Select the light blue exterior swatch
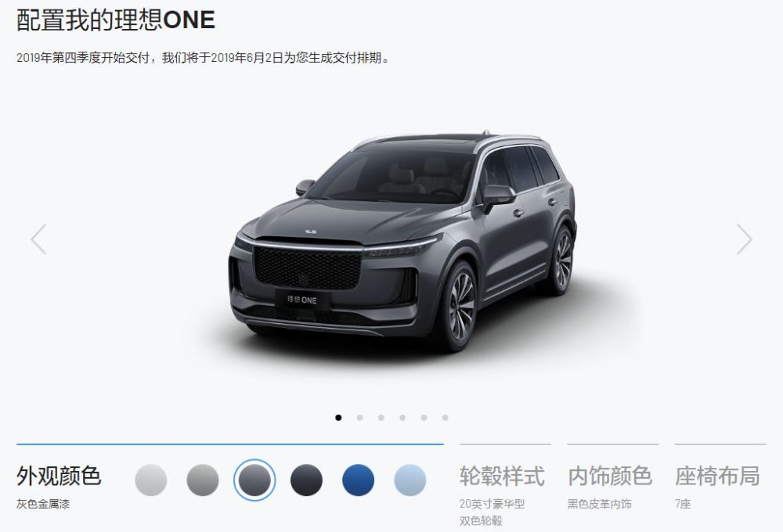The width and height of the screenshot is (783, 532). [410, 480]
